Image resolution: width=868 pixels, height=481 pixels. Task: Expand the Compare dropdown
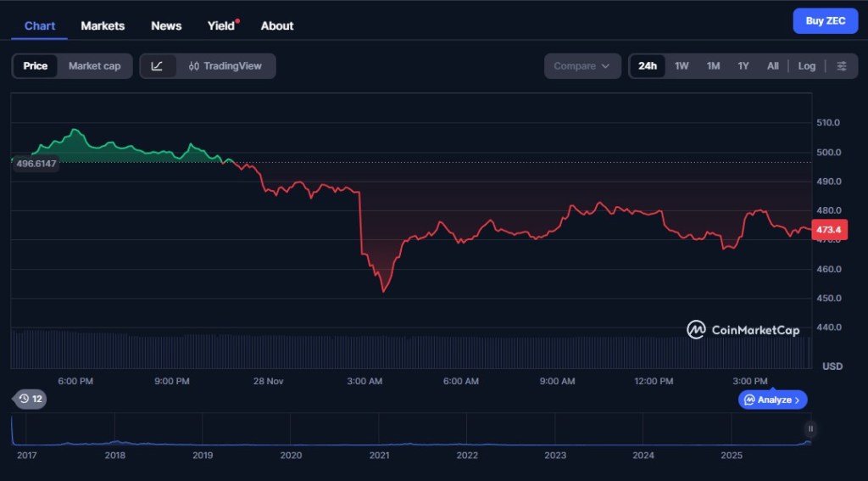[x=581, y=66]
